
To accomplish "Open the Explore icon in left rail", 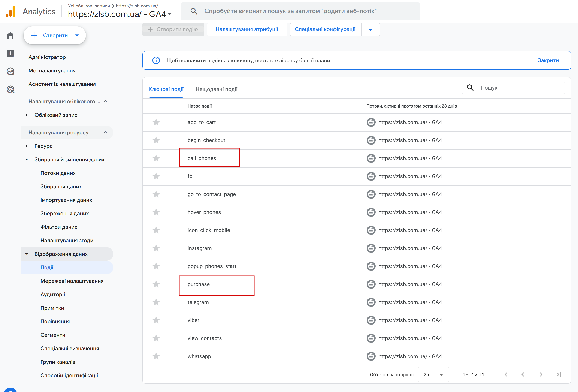I will click(10, 71).
